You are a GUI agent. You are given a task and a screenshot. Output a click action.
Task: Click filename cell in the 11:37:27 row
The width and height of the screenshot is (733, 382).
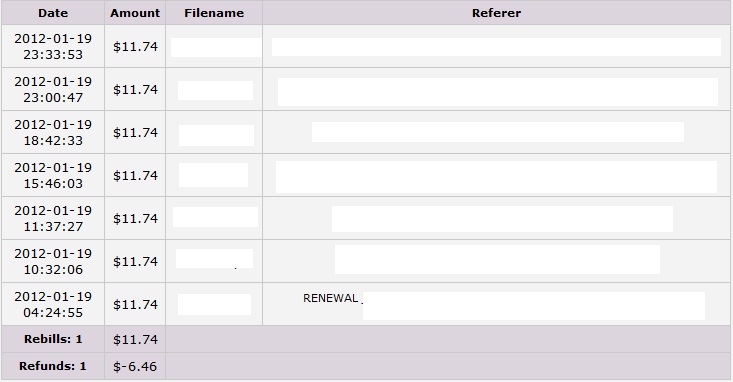214,218
